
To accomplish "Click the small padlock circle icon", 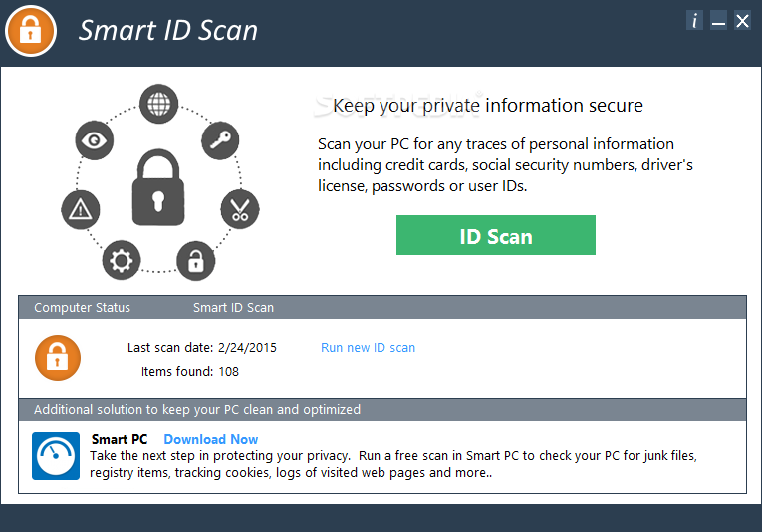I will pos(196,261).
